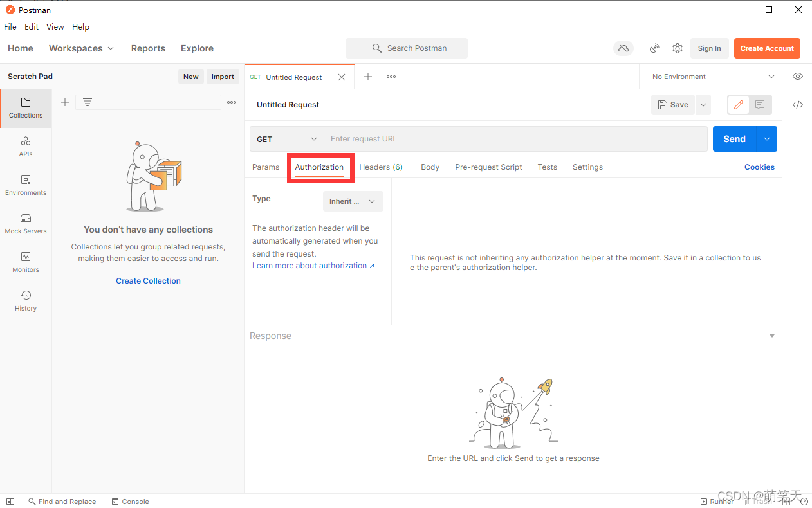This screenshot has height=508, width=812.
Task: Open the View menu
Action: pos(55,27)
